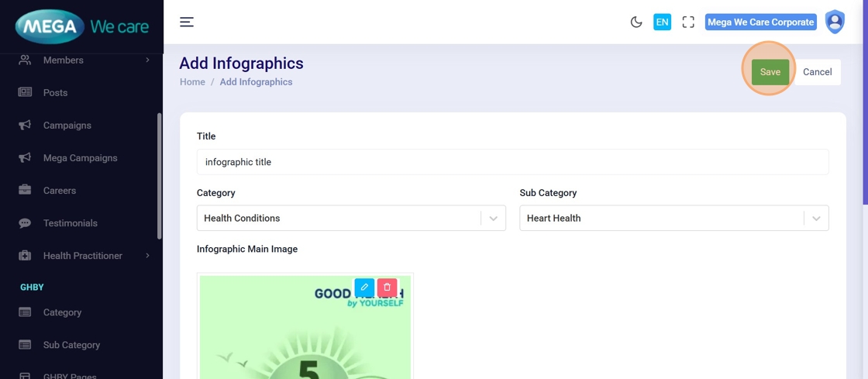Open the Category dropdown
Screen dimensions: 868x379
pyautogui.click(x=351, y=219)
